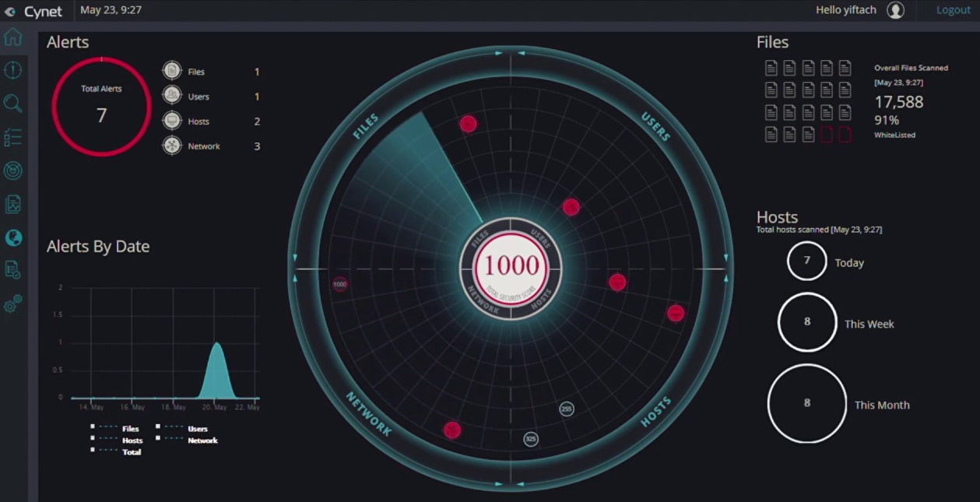This screenshot has width=980, height=502.
Task: Click the checklist icon in the sidebar
Action: [x=13, y=137]
